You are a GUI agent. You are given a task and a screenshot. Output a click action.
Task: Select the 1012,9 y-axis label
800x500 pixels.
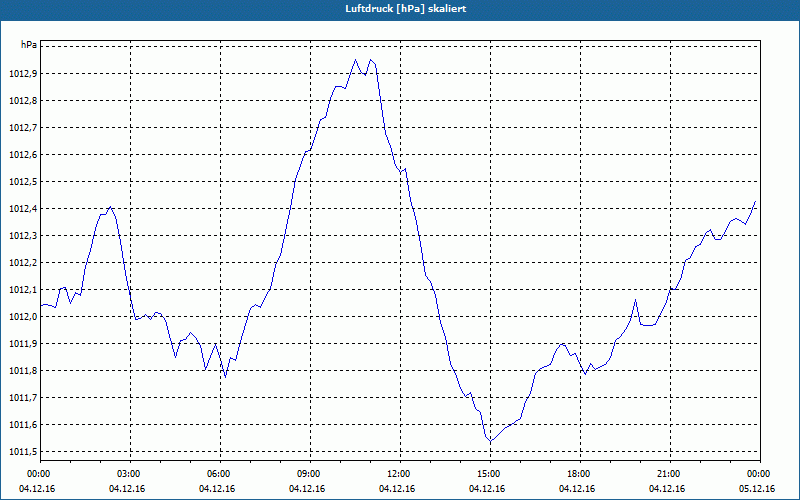pyautogui.click(x=23, y=74)
